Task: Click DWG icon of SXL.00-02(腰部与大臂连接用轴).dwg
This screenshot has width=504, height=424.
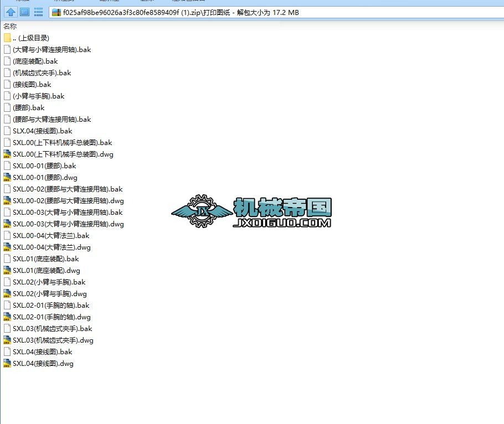Action: [7, 201]
